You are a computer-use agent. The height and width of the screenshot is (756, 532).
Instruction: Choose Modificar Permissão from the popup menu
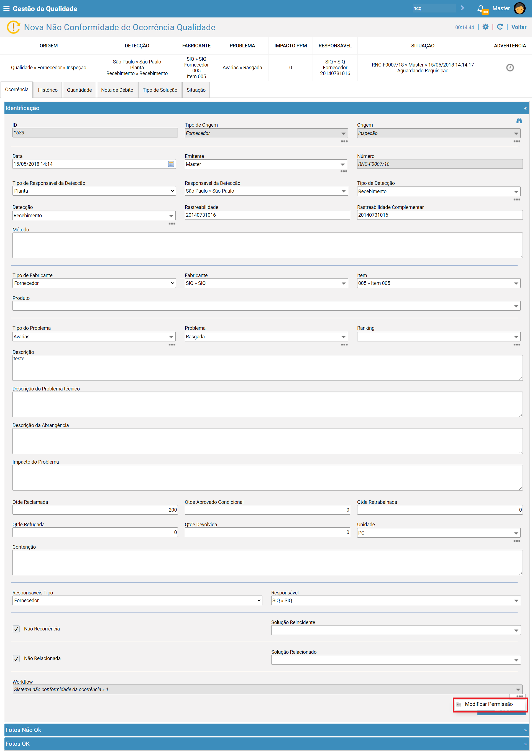pos(490,704)
